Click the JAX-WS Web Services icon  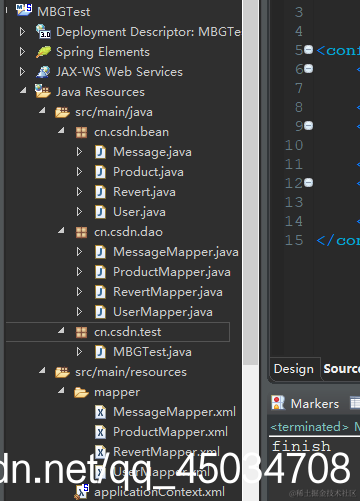tap(43, 72)
